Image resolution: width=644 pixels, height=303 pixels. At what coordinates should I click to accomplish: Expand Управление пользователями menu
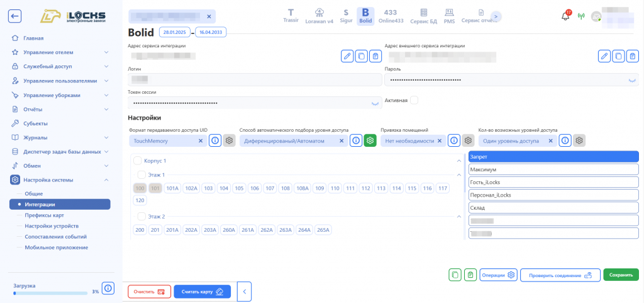pos(60,81)
